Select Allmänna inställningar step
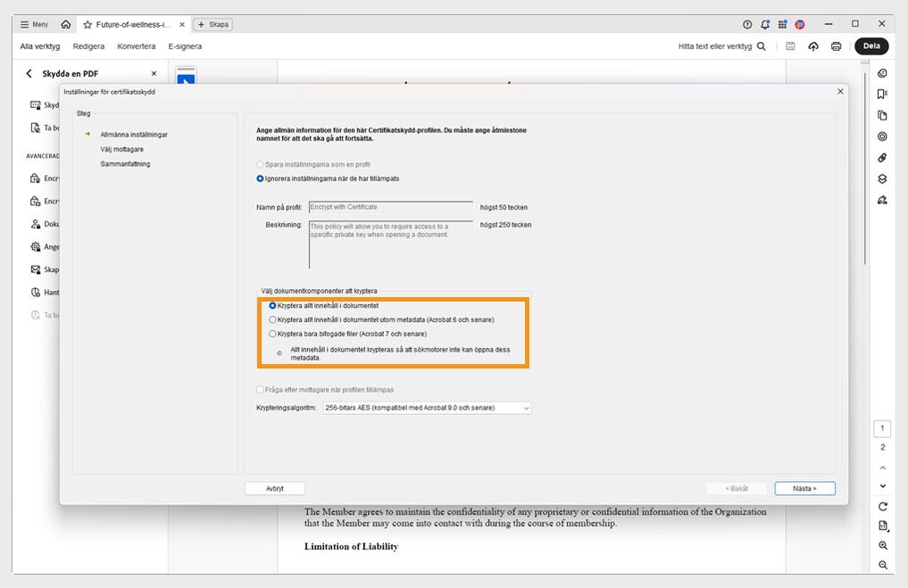This screenshot has width=908, height=588. [134, 134]
